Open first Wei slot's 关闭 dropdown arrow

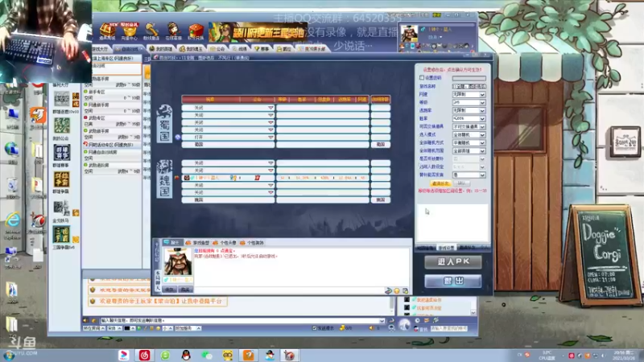point(270,163)
